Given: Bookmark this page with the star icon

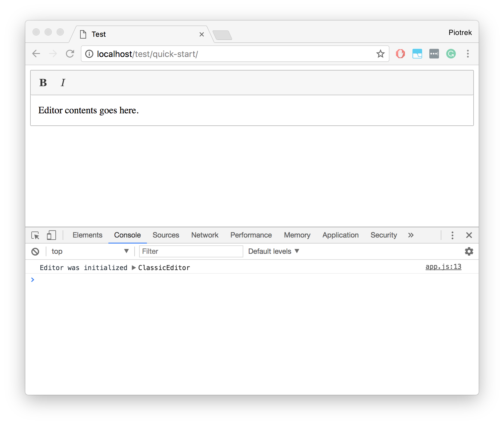Looking at the screenshot, I should (380, 54).
